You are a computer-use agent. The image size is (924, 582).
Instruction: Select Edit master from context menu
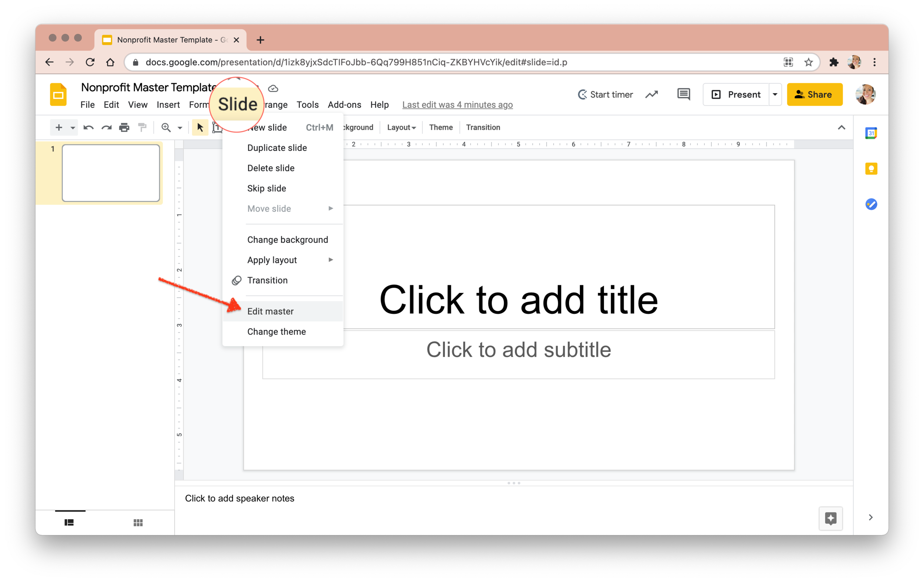tap(271, 311)
